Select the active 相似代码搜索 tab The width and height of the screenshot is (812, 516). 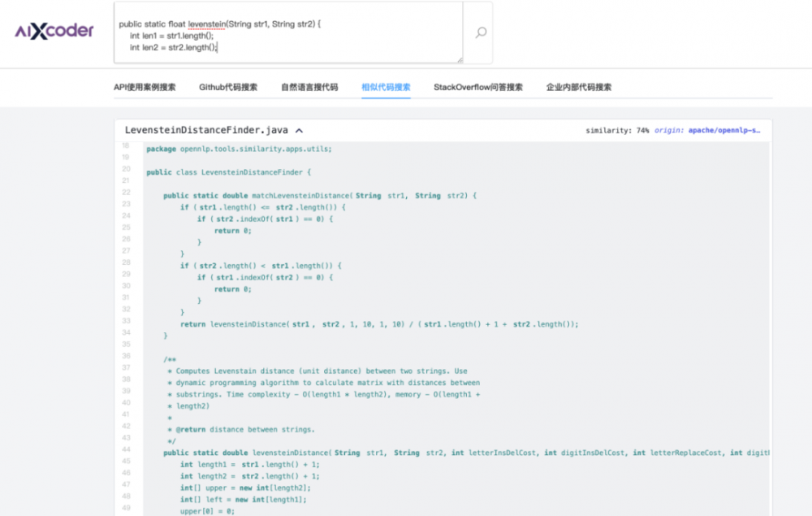386,87
